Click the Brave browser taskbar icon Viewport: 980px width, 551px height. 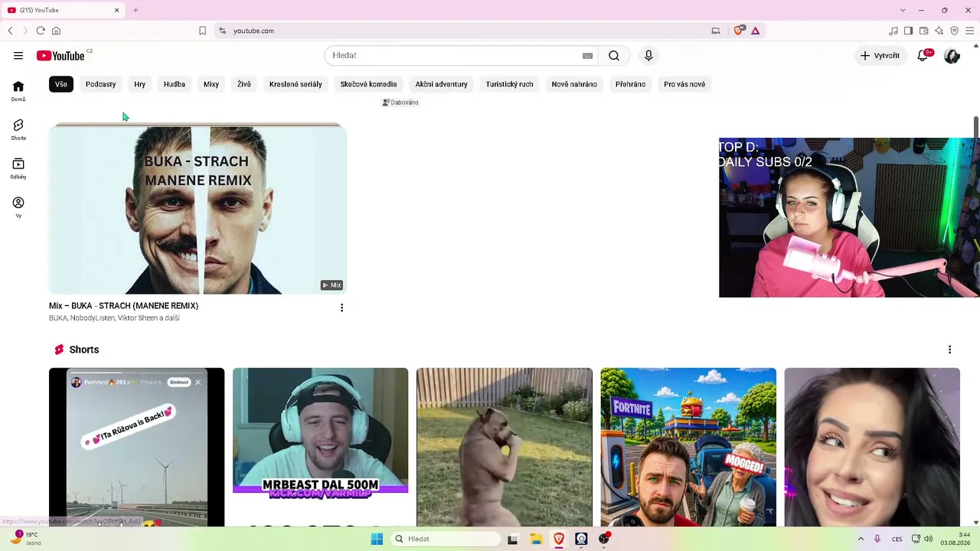tap(559, 539)
